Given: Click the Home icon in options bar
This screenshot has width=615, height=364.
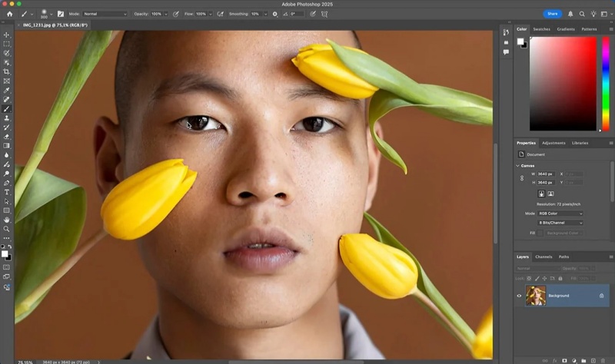Looking at the screenshot, I should (x=9, y=14).
